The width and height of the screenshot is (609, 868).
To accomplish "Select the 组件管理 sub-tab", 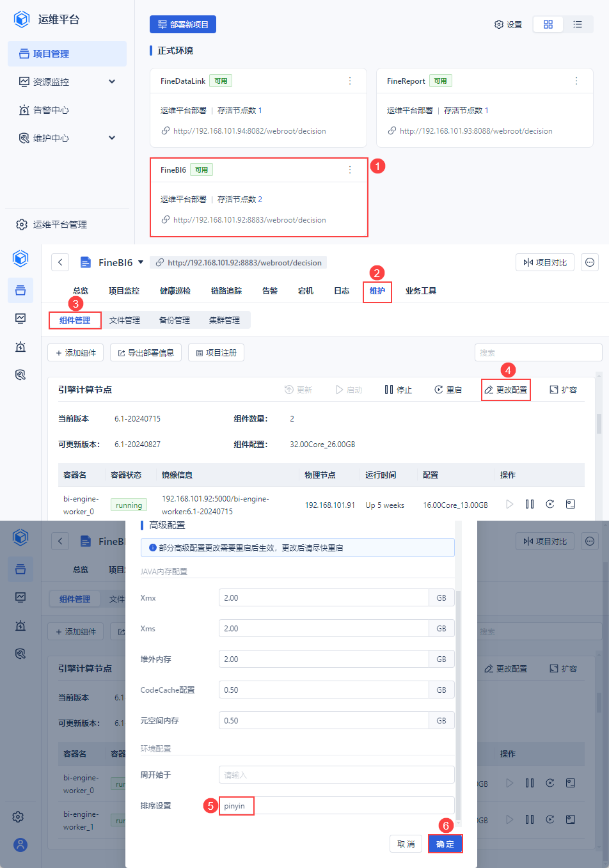I will click(75, 320).
